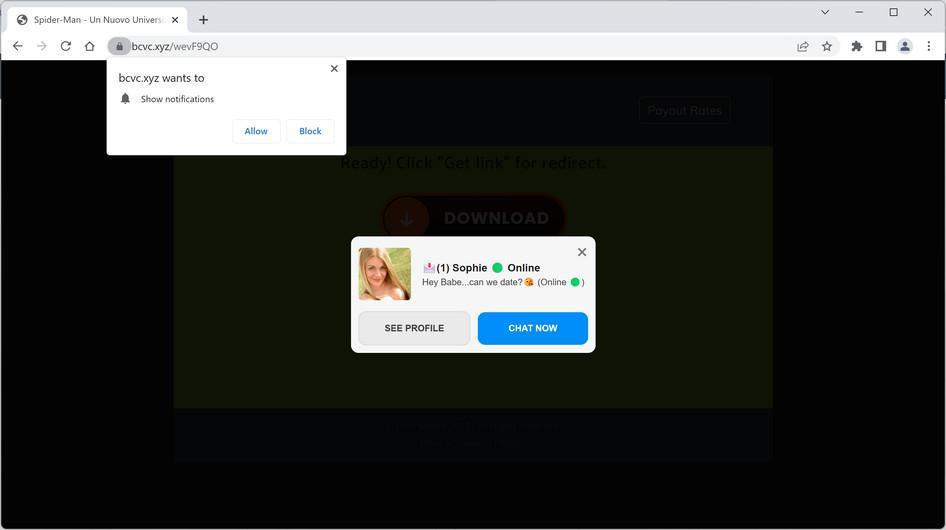Allow notifications from bcvc.xyz
This screenshot has width=946, height=530.
tap(256, 131)
